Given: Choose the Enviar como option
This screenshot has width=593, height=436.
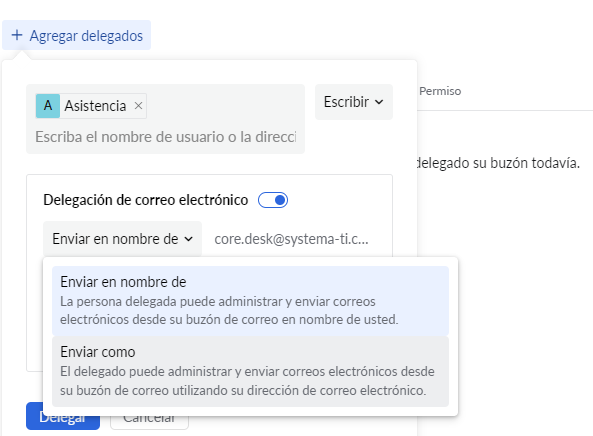Looking at the screenshot, I should pos(250,371).
